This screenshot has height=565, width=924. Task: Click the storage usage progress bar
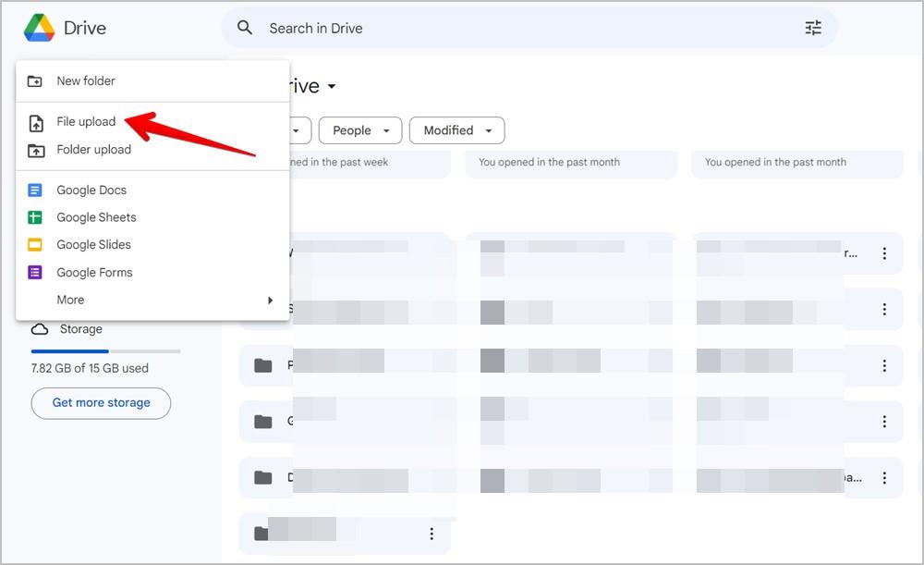pos(105,351)
